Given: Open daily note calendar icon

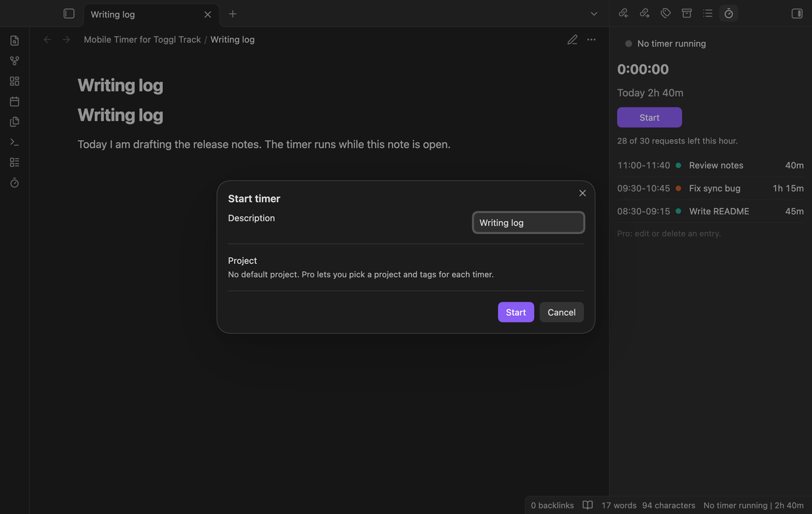Looking at the screenshot, I should point(14,101).
